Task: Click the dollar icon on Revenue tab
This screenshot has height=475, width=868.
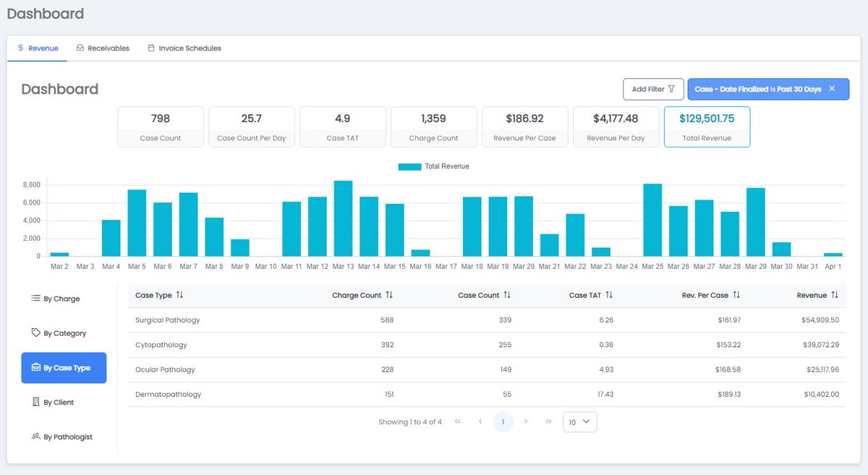Action: click(x=21, y=48)
